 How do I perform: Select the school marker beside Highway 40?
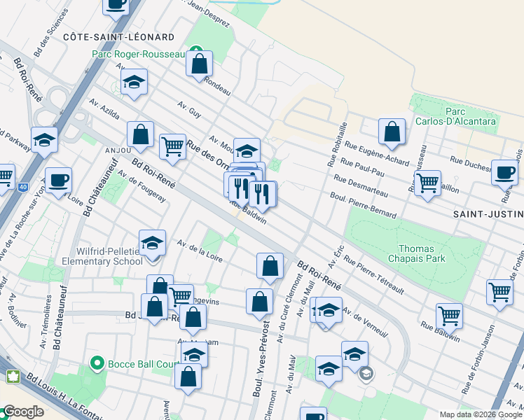44,142
